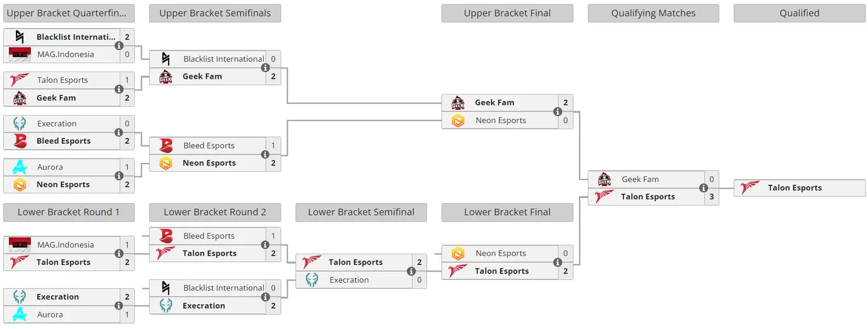Click Talon Esports score 3 in Qualifying Matches
The height and width of the screenshot is (329, 868).
[712, 197]
